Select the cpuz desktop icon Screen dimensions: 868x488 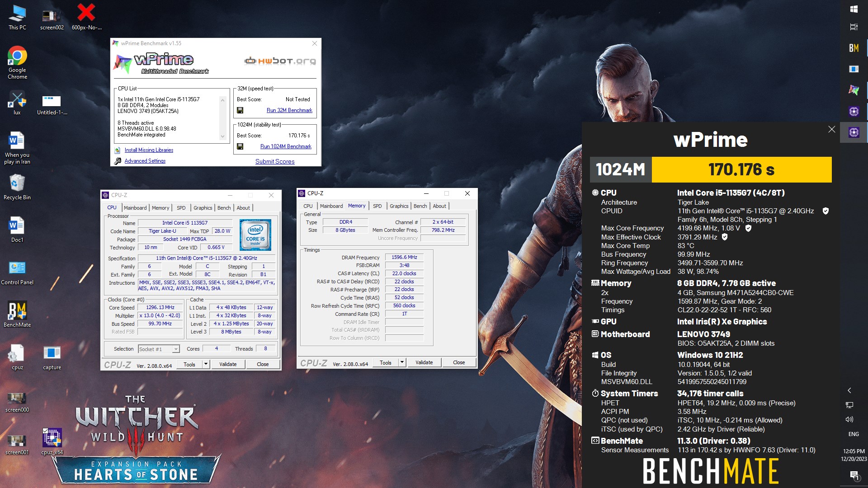[x=17, y=357]
